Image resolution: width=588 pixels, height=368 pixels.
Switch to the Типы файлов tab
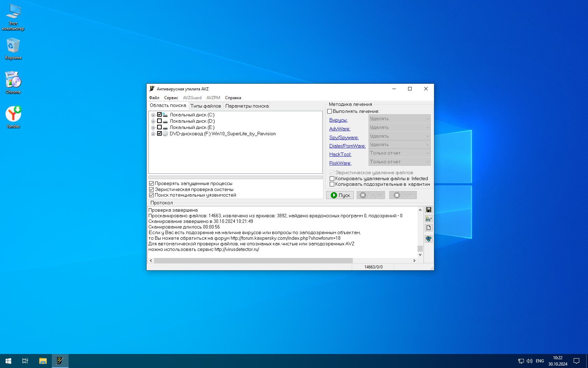pyautogui.click(x=205, y=106)
